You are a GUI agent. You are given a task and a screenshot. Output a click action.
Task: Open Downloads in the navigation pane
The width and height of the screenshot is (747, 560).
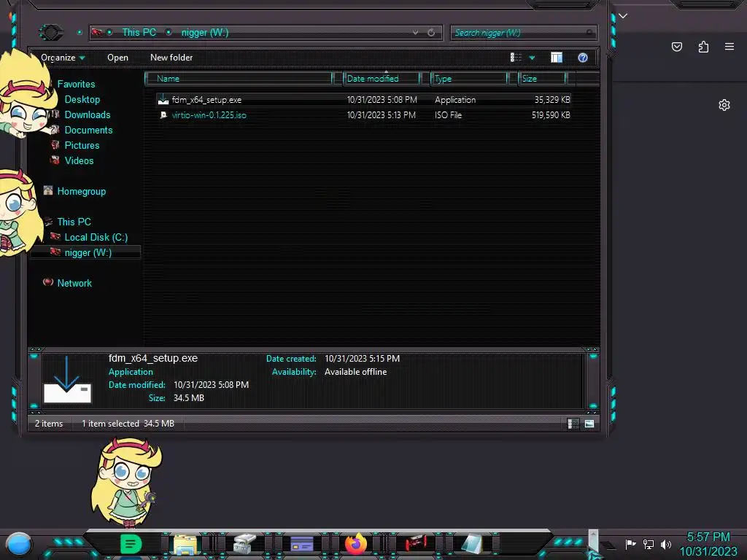click(88, 114)
